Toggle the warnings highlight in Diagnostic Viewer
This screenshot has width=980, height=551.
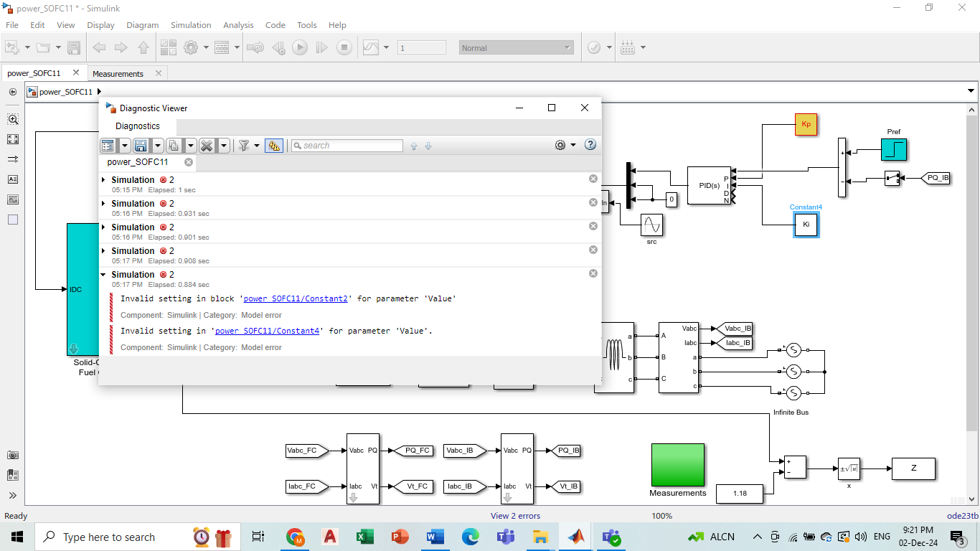click(x=273, y=145)
